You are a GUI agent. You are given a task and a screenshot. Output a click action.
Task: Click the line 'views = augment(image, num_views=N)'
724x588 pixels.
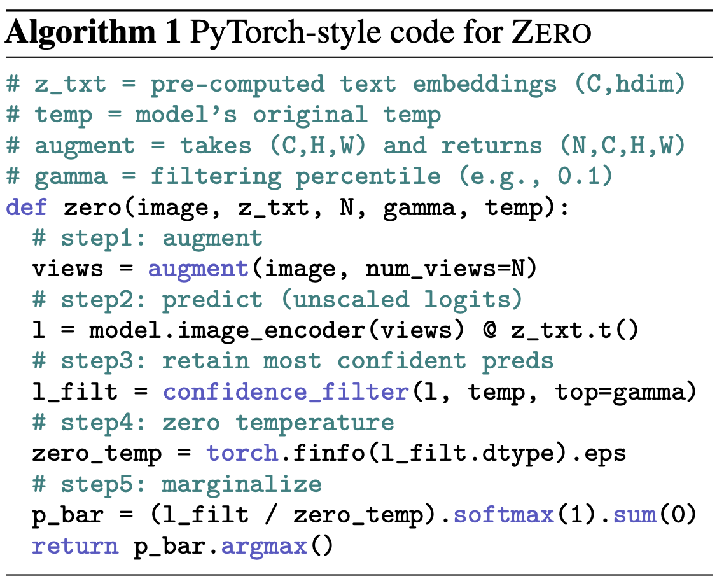coord(284,269)
